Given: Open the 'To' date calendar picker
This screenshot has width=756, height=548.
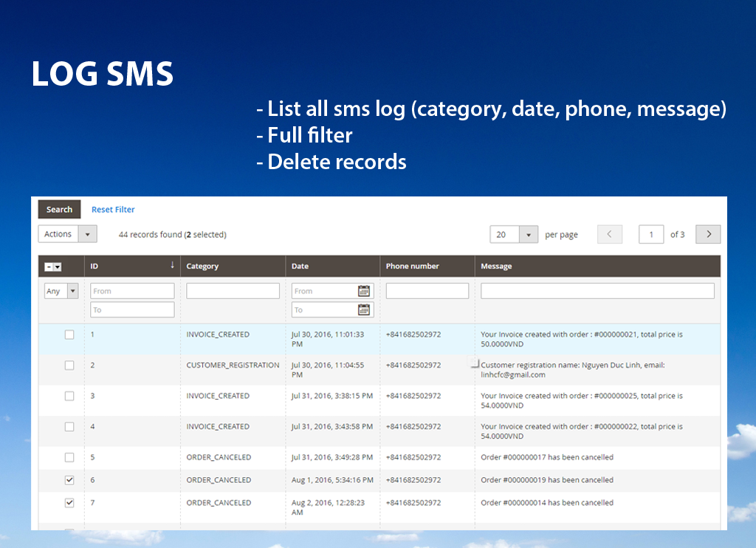Looking at the screenshot, I should 365,309.
